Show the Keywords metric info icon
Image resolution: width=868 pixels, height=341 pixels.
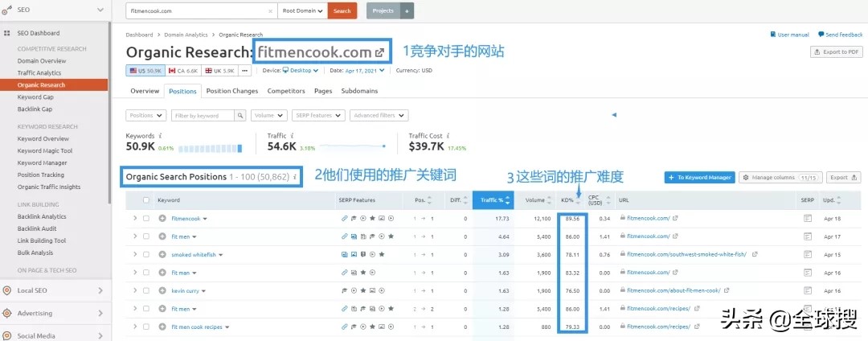coord(160,136)
